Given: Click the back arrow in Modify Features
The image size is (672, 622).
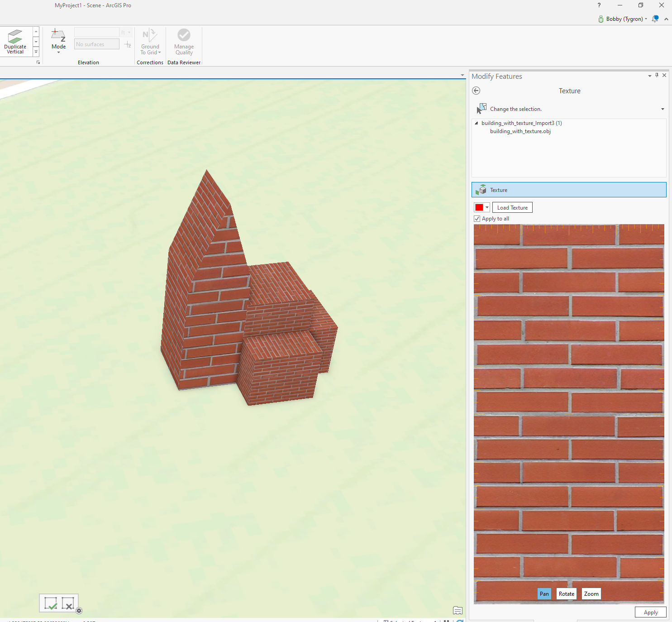Looking at the screenshot, I should coord(476,91).
